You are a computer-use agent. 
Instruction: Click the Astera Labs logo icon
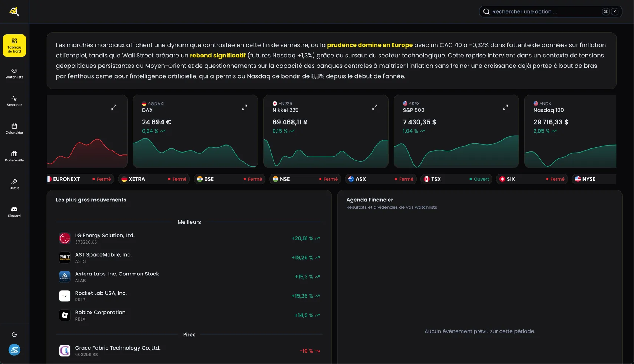[65, 277]
